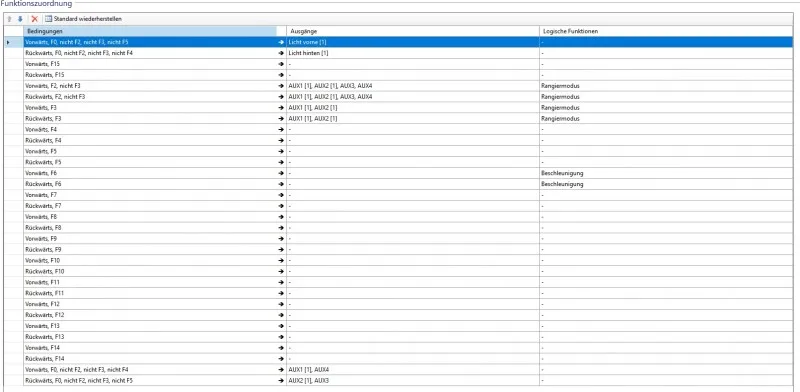The height and width of the screenshot is (392, 800).
Task: Select the first row's indicator triangle
Action: [8, 42]
